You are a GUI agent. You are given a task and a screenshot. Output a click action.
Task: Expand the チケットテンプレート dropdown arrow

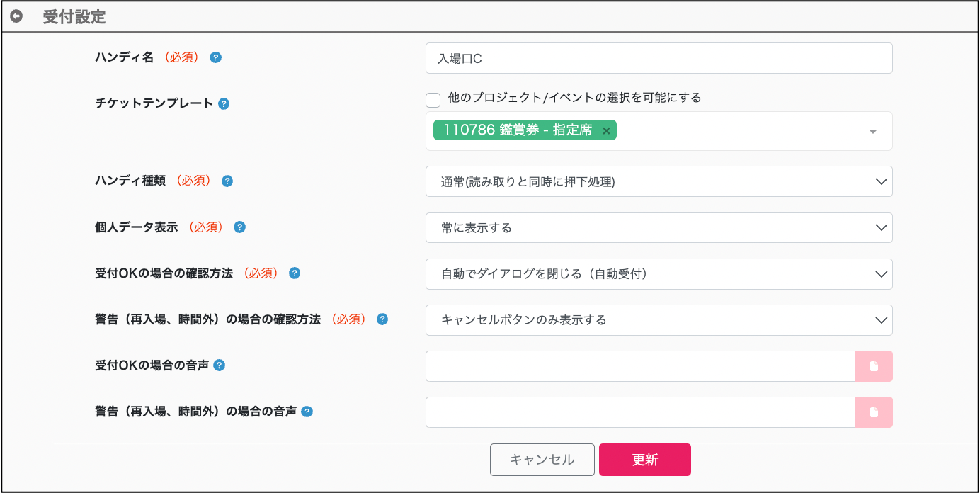(x=872, y=131)
